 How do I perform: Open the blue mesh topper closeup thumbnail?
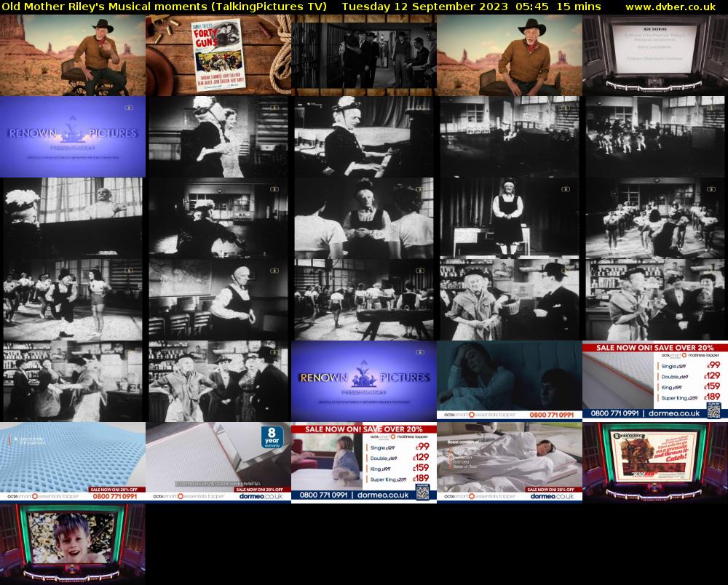pyautogui.click(x=72, y=463)
